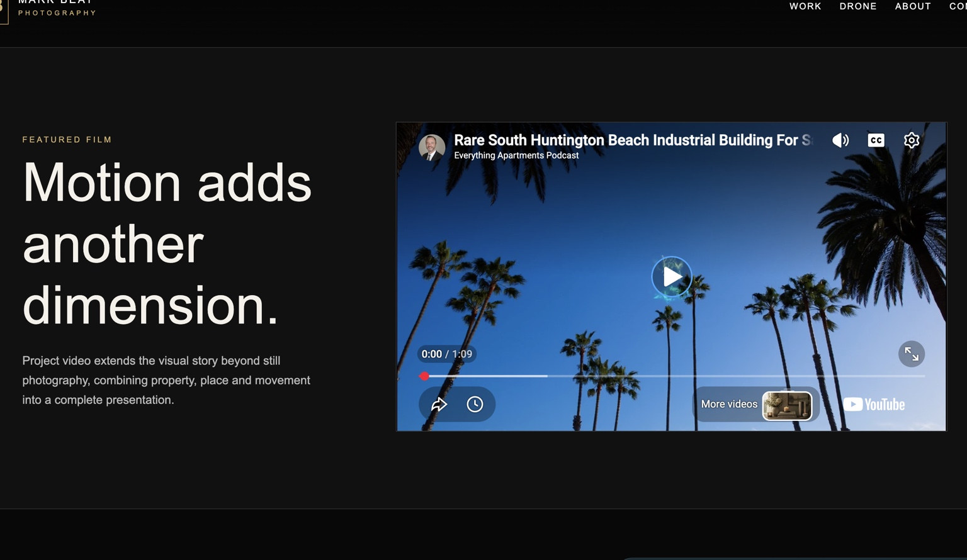
Task: Mute the video with speaker icon
Action: tap(840, 140)
